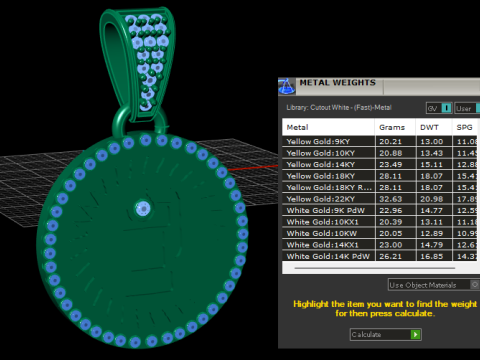The width and height of the screenshot is (480, 360).
Task: Click the Library: Cutout White label
Action: (339, 108)
